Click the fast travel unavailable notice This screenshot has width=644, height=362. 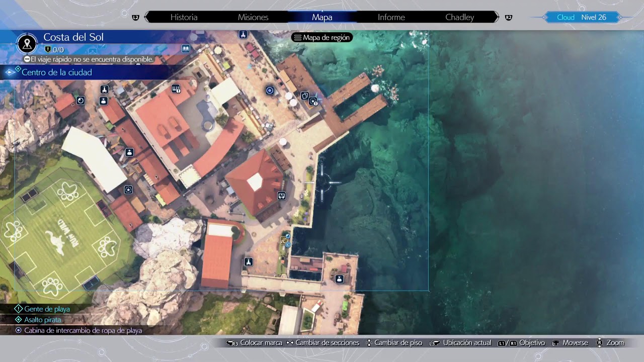coord(89,59)
